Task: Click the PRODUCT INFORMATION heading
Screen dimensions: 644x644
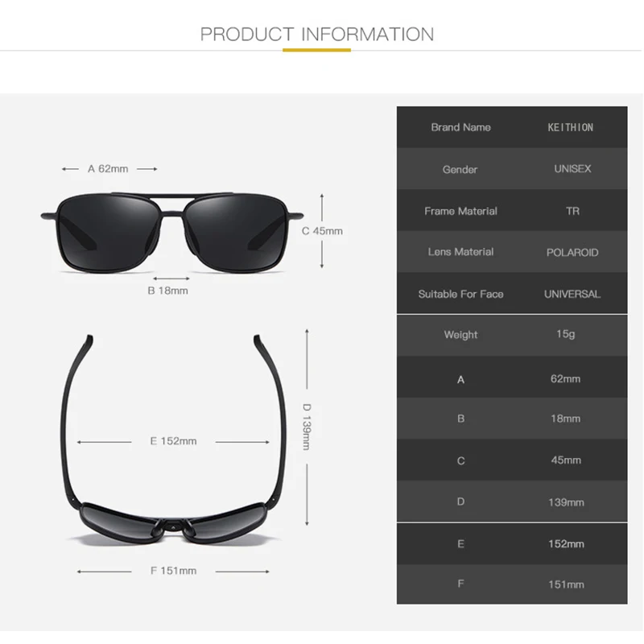Action: (316, 34)
